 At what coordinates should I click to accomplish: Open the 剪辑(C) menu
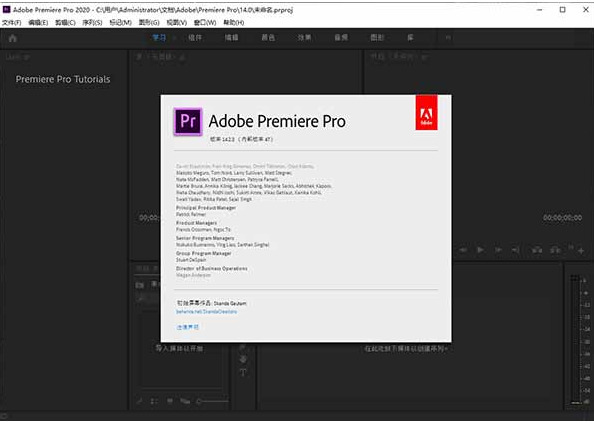point(65,23)
